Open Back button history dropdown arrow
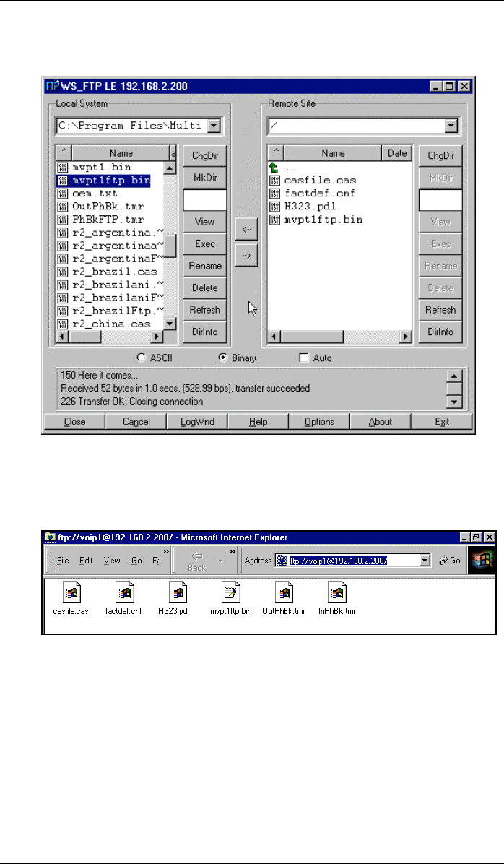 [220, 561]
